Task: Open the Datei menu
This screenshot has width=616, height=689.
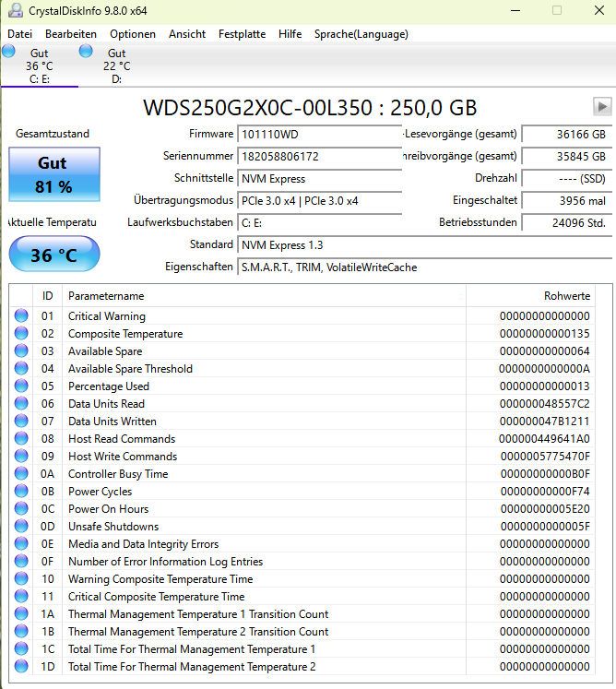Action: tap(19, 34)
